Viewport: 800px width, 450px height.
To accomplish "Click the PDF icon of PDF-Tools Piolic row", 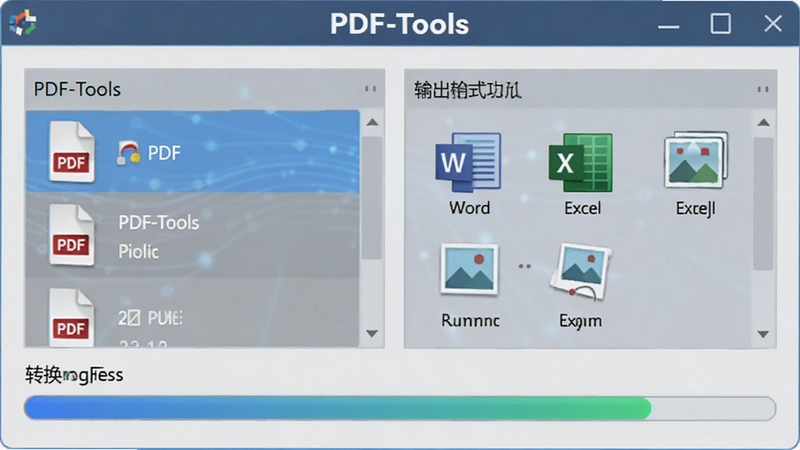I will click(x=71, y=235).
